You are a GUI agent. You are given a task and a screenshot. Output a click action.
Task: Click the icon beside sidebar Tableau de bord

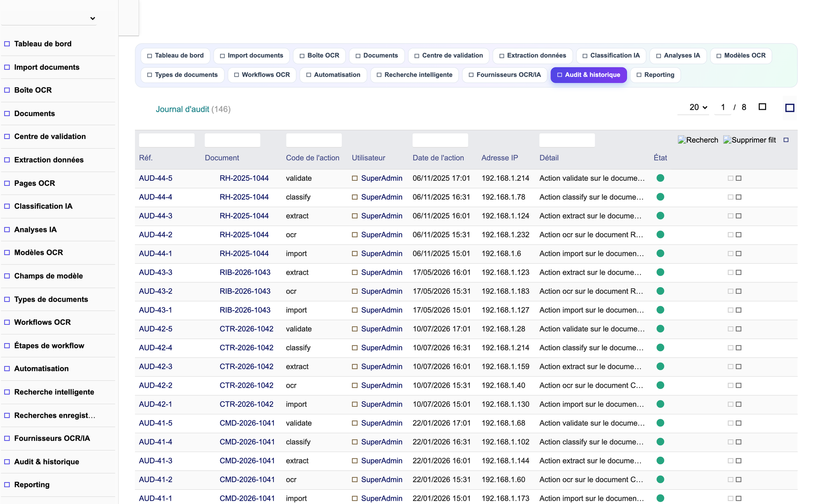pyautogui.click(x=7, y=44)
